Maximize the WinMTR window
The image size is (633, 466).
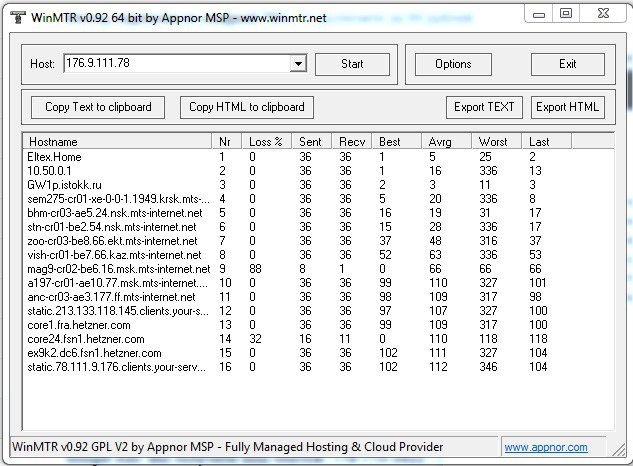[x=566, y=14]
